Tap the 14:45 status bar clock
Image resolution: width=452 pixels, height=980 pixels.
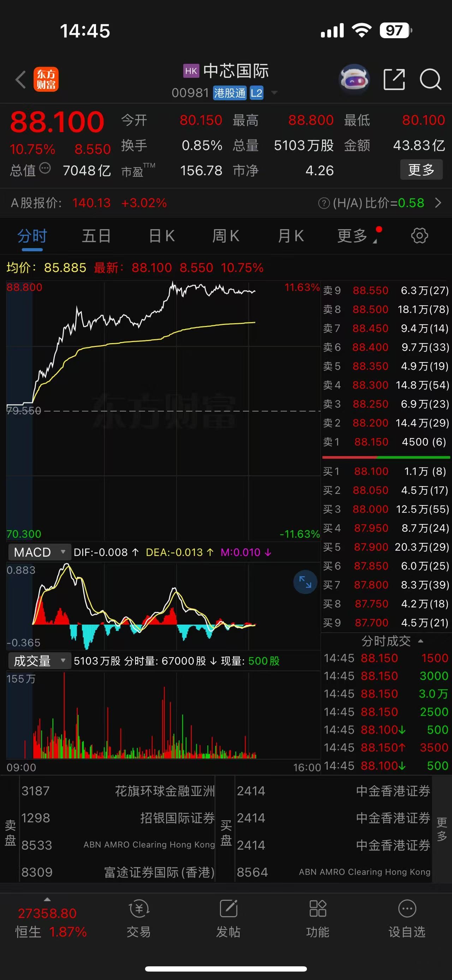(x=85, y=31)
